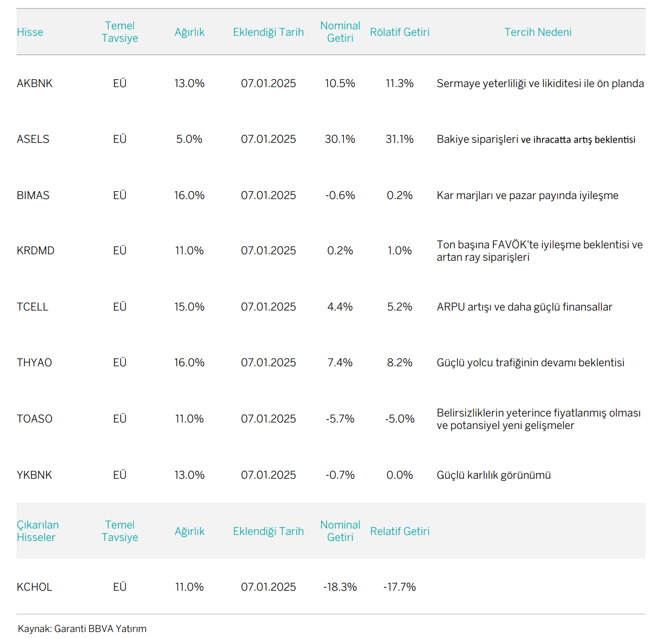Select the AKBNK ticker cell
Viewport: 672px width, 639px height.
click(x=35, y=84)
